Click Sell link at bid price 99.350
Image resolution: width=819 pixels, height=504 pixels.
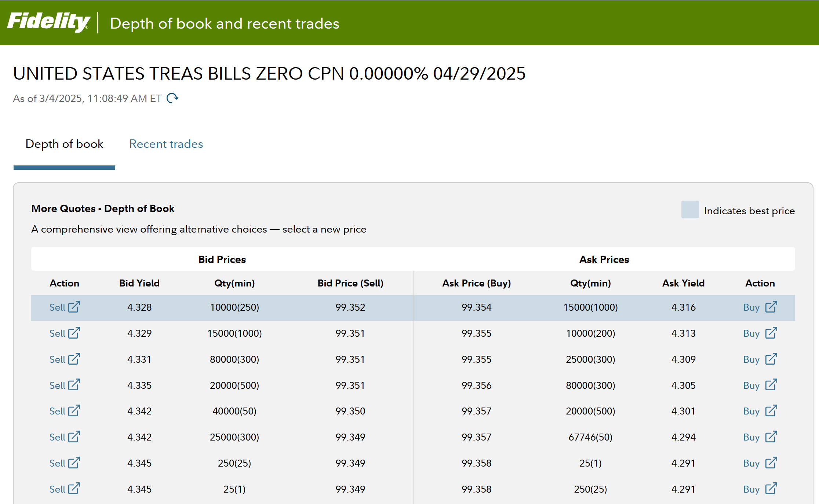coord(57,411)
